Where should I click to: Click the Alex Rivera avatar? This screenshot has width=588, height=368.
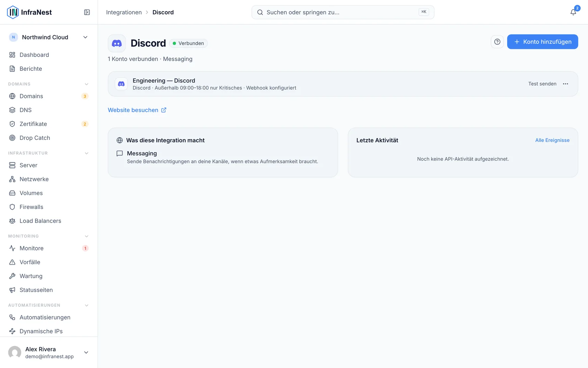[x=15, y=352]
